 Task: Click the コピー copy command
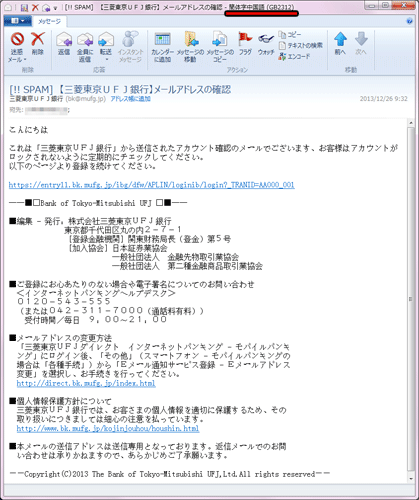pyautogui.click(x=290, y=35)
